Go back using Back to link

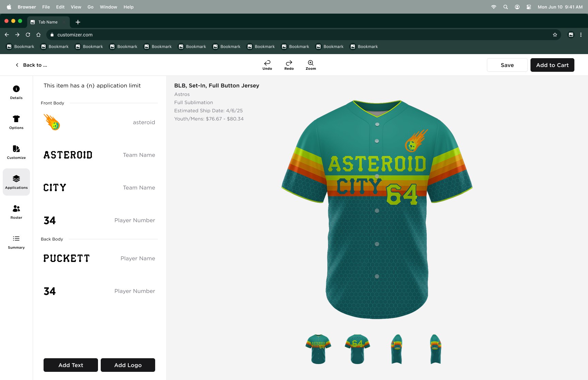click(x=31, y=65)
